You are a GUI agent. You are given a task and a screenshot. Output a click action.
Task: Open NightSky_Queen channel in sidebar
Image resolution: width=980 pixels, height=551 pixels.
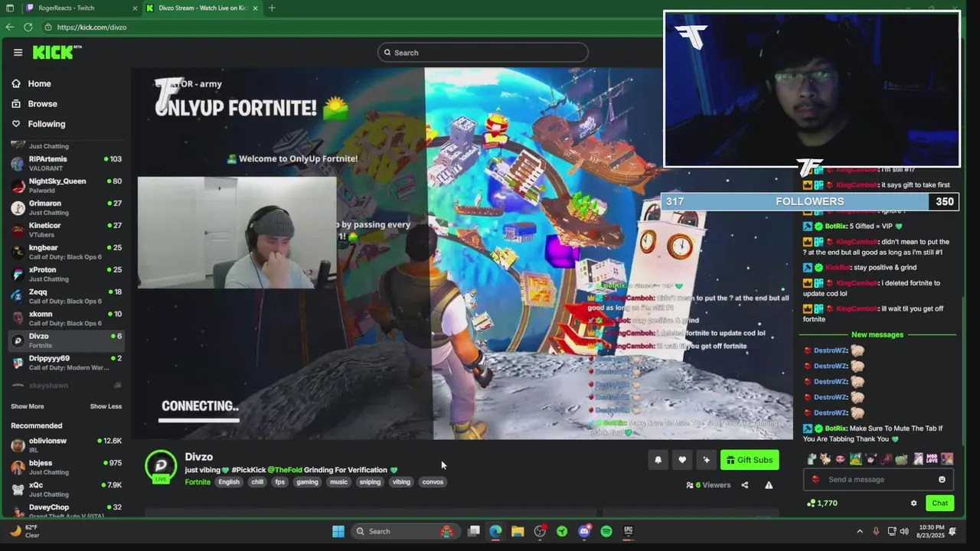67,185
